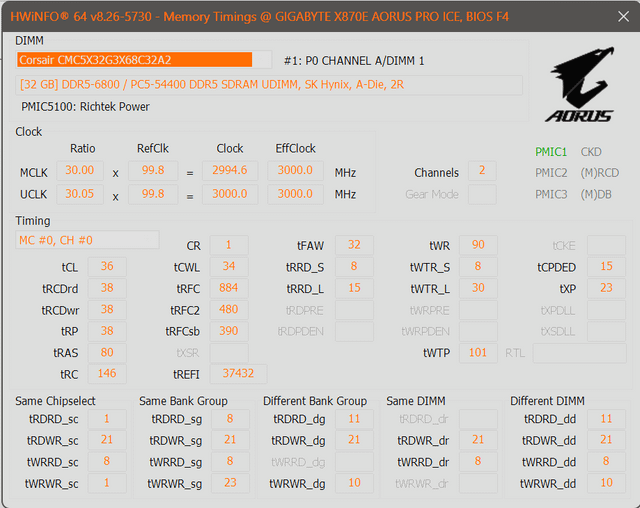Select the PMIC2 tab
The image size is (640, 508).
pos(551,173)
